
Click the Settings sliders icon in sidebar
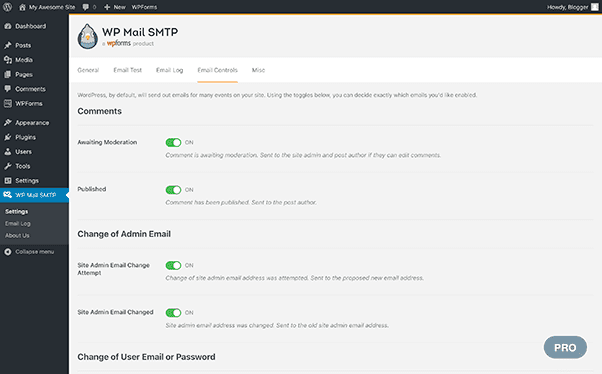coord(8,180)
